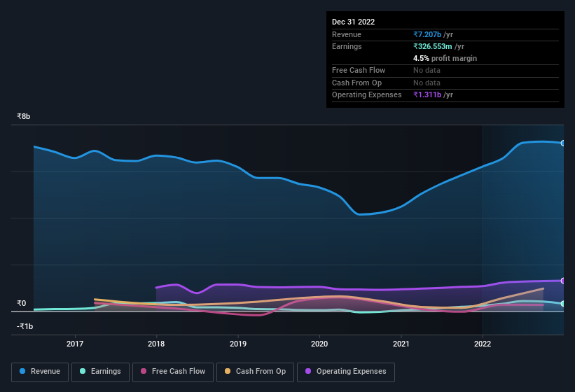Click the Dec 31 2022 tooltip date

353,22
